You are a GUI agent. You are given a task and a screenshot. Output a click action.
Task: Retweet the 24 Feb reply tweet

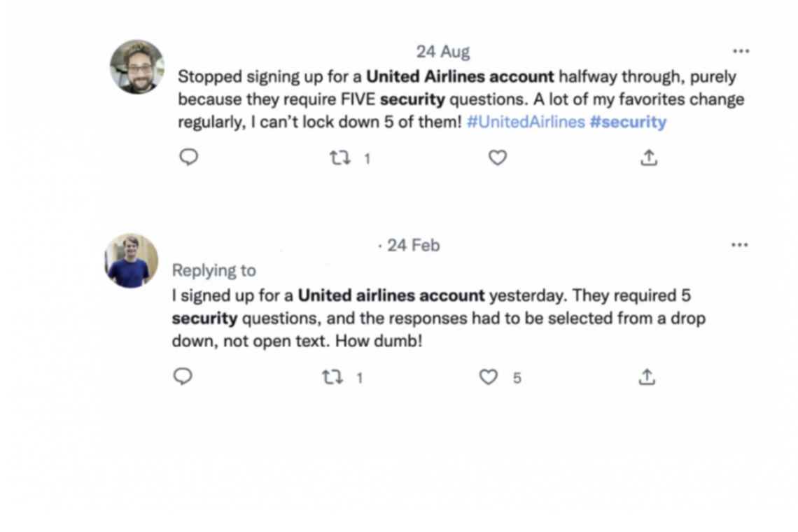pyautogui.click(x=332, y=378)
